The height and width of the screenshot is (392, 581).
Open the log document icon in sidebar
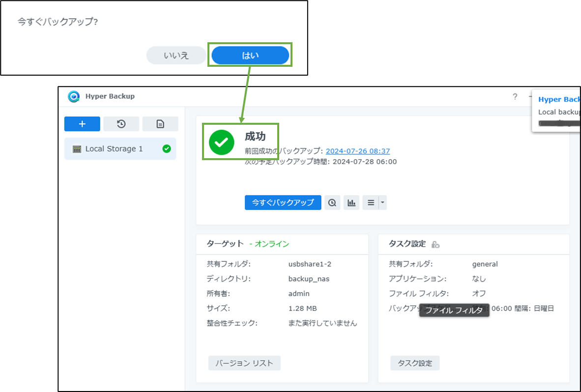click(160, 124)
